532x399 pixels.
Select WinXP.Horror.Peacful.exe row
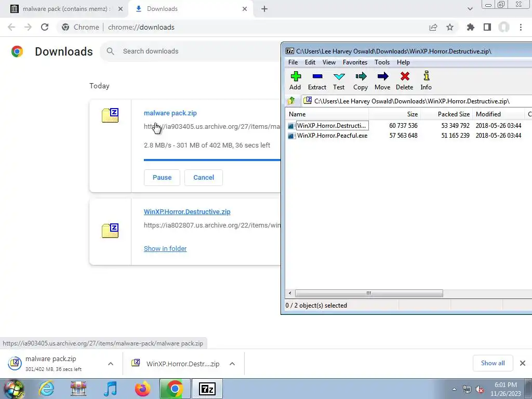[407, 136]
